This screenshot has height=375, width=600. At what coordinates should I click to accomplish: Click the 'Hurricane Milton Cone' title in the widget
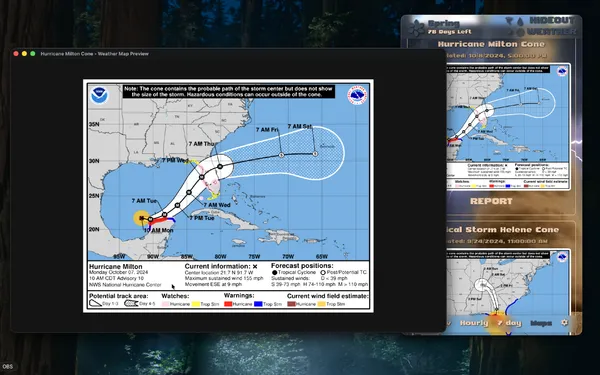point(491,44)
